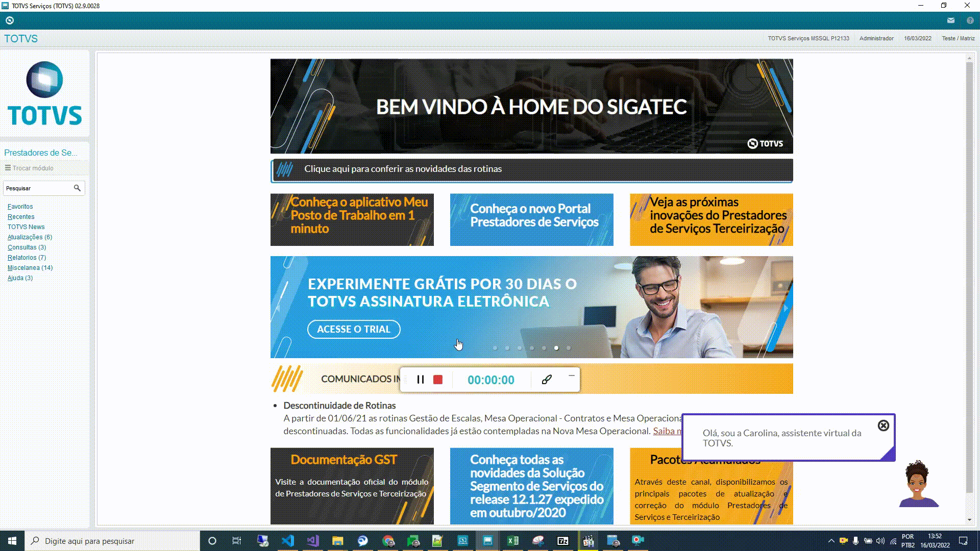980x551 pixels.
Task: Pause the screen recording
Action: point(421,380)
